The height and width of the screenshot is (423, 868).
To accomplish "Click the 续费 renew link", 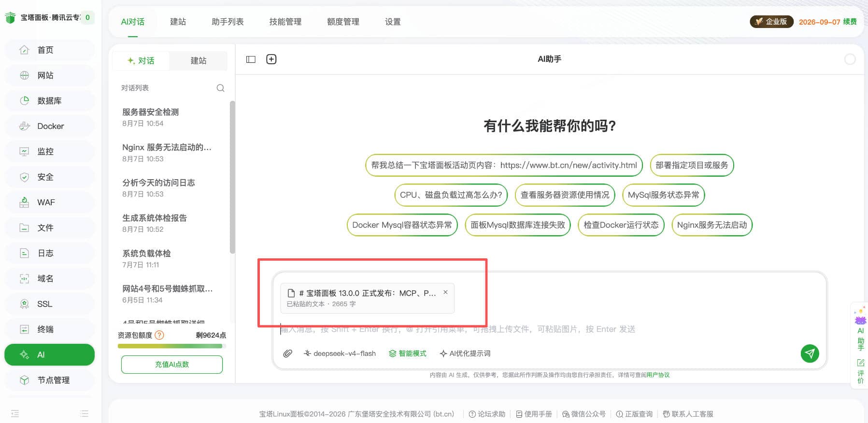I will point(850,22).
